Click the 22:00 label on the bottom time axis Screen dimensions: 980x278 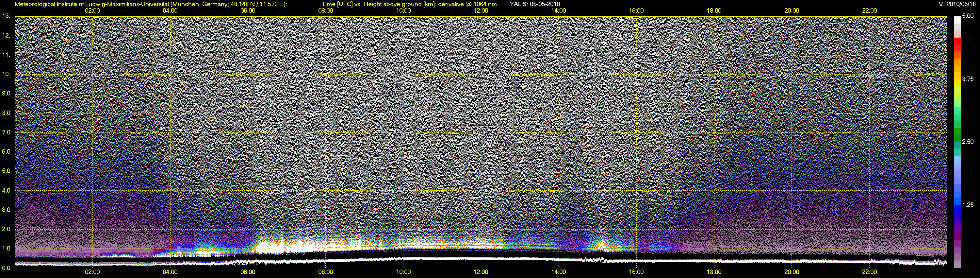click(x=869, y=272)
